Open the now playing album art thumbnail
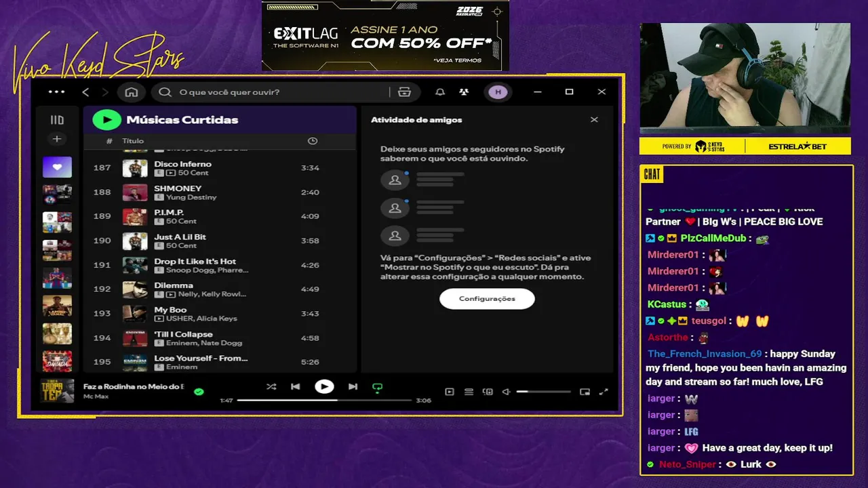This screenshot has width=868, height=488. click(57, 391)
